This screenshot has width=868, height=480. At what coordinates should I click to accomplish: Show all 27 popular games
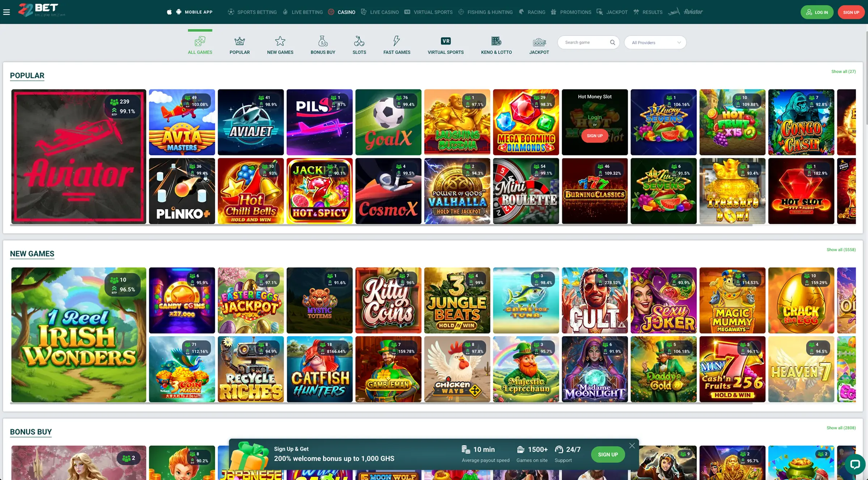[843, 72]
